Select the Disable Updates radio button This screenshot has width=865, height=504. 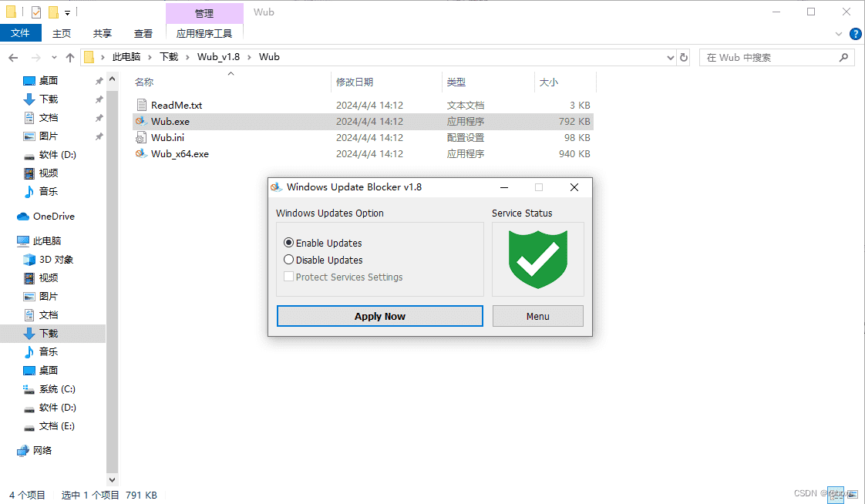pos(288,259)
